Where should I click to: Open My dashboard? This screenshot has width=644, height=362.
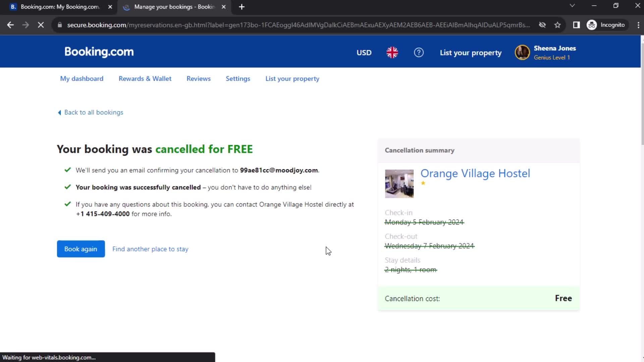(x=82, y=78)
